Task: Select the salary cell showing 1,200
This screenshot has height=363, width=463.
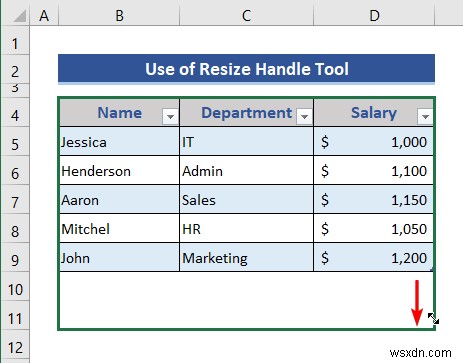Action: pyautogui.click(x=374, y=257)
